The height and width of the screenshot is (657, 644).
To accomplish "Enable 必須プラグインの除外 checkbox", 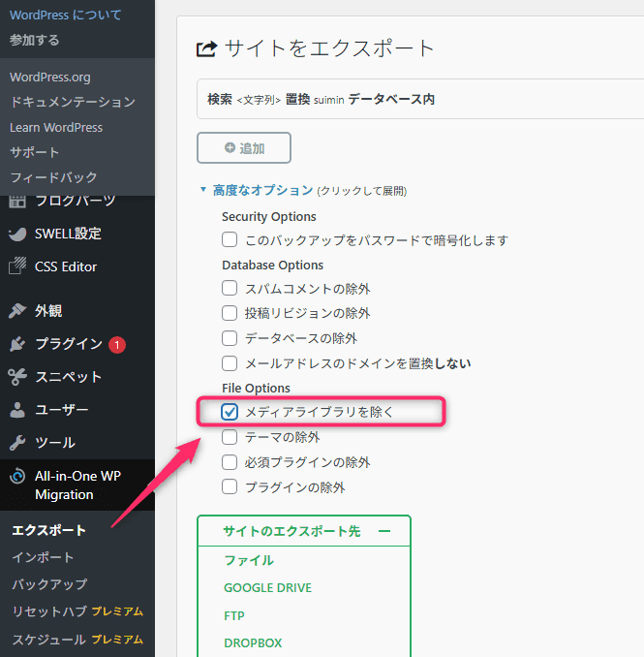I will tap(230, 462).
